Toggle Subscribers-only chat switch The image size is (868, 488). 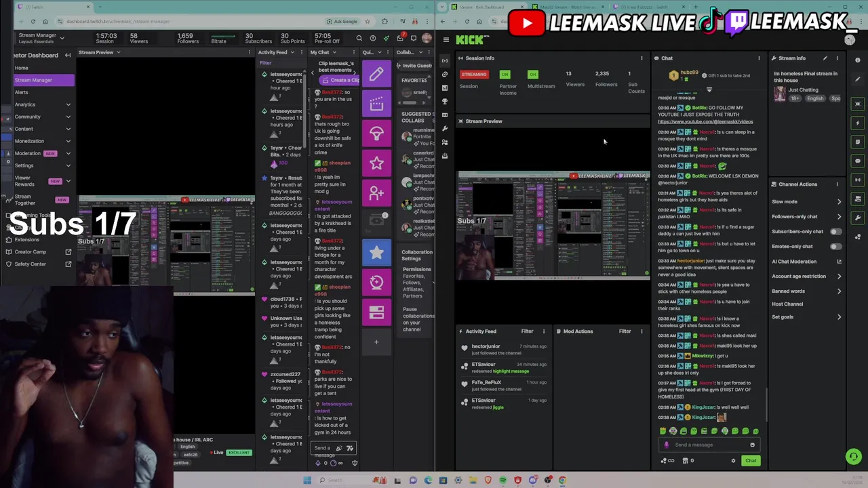(x=835, y=232)
